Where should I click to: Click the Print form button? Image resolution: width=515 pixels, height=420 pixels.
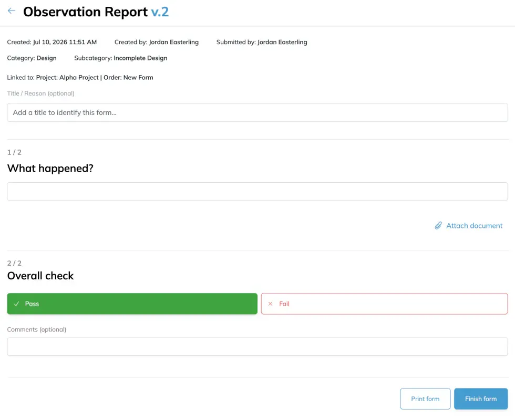pos(425,398)
